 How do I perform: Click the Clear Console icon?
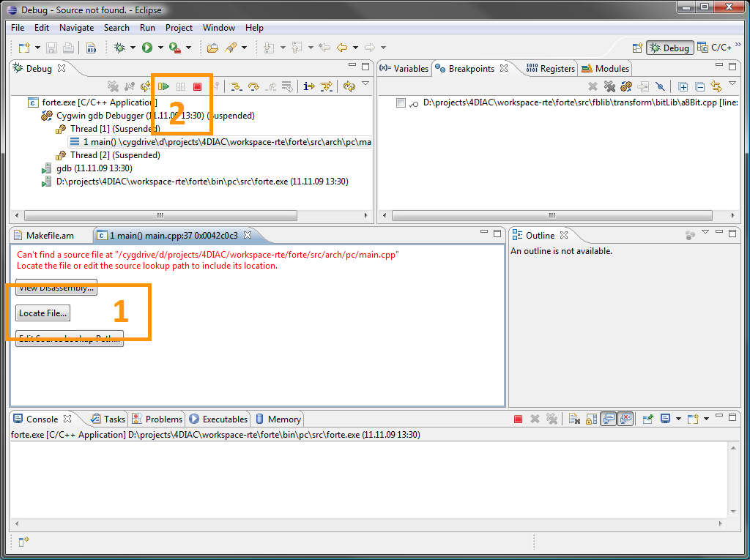574,418
